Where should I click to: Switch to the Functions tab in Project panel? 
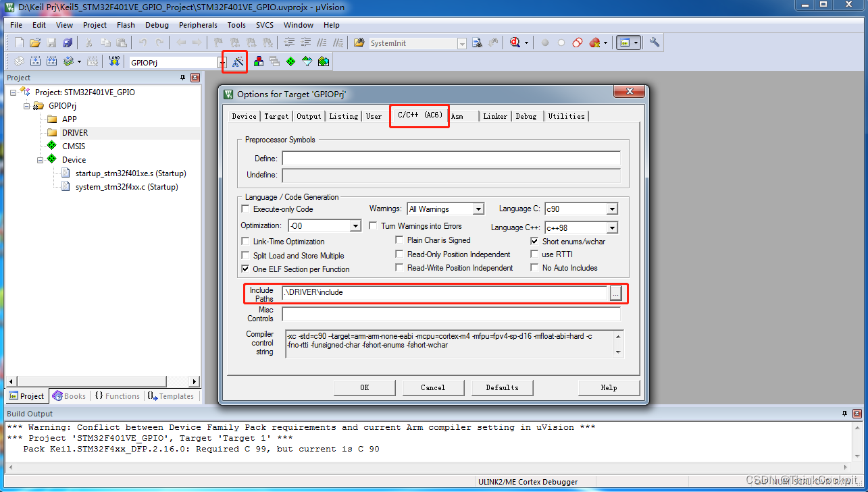point(118,396)
